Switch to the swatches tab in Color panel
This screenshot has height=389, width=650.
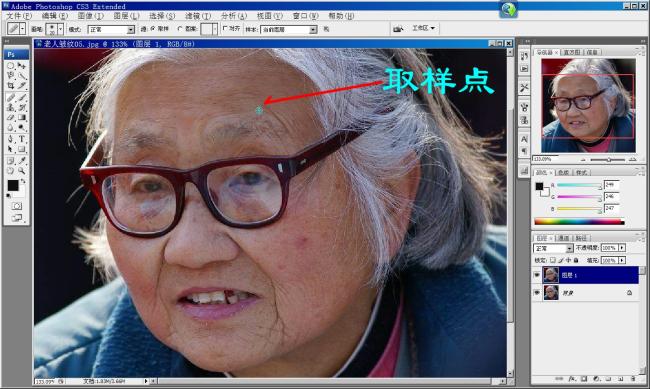point(564,172)
